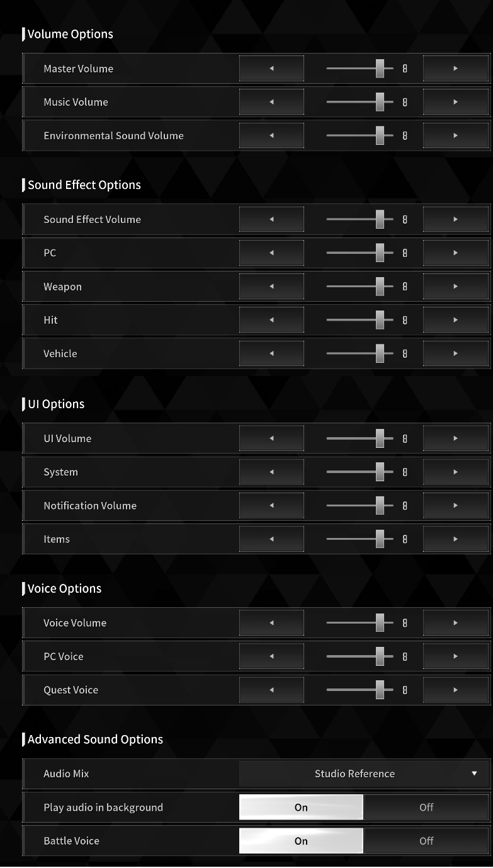Raise Quest Voice with right arrow

tap(456, 690)
